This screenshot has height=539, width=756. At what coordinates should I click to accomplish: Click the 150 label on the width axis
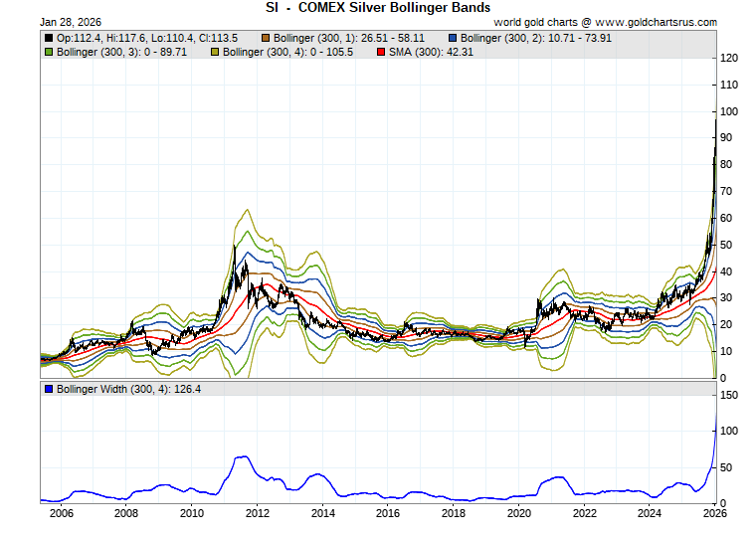(x=729, y=396)
